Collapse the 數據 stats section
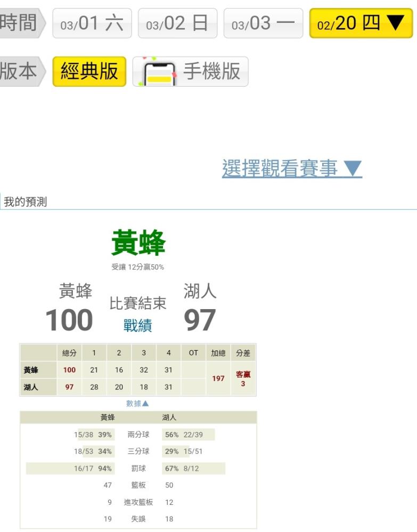This screenshot has width=417, height=532. (x=137, y=403)
